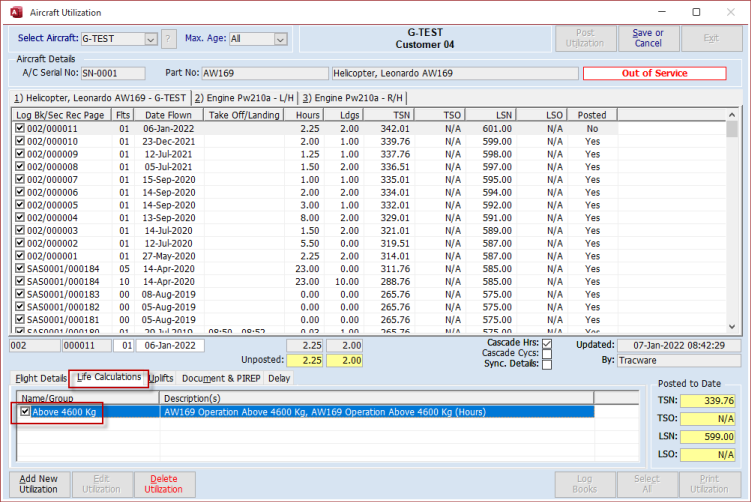The image size is (751, 502).
Task: Click the A/C Serial No field SN-0001
Action: click(x=113, y=73)
